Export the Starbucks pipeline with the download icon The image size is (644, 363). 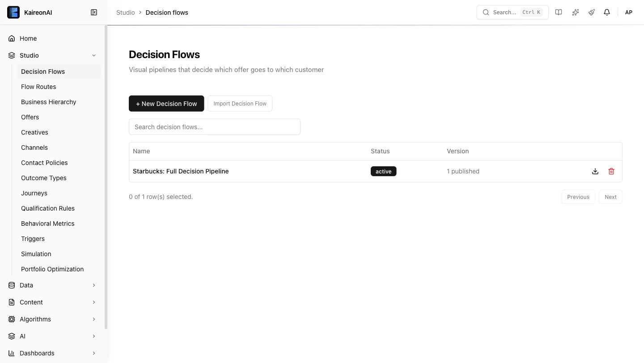[x=595, y=171]
